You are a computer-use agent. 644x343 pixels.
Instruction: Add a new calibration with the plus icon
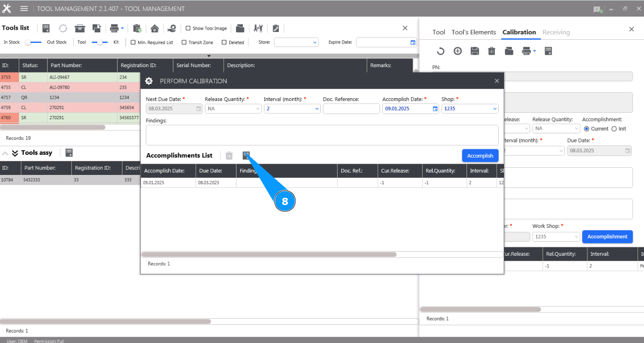coord(457,51)
